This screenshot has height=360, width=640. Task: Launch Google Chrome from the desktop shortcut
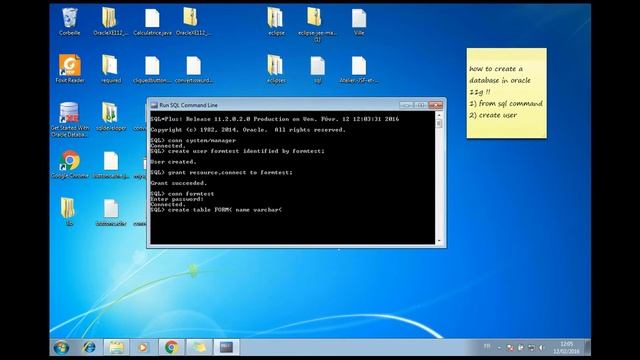click(x=70, y=164)
